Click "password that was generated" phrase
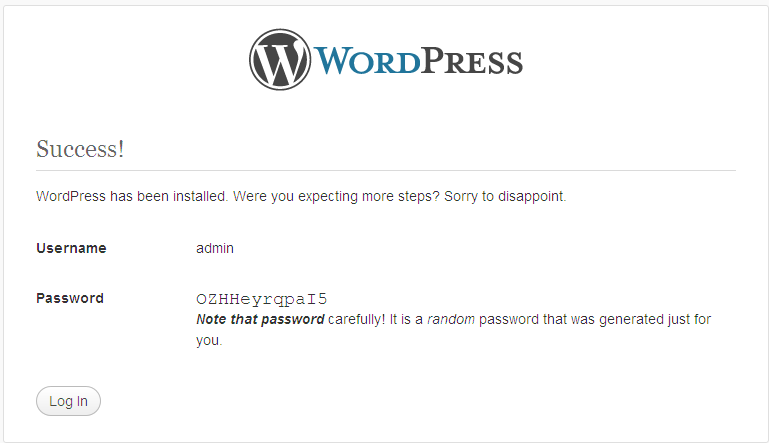The image size is (769, 443). click(x=568, y=319)
